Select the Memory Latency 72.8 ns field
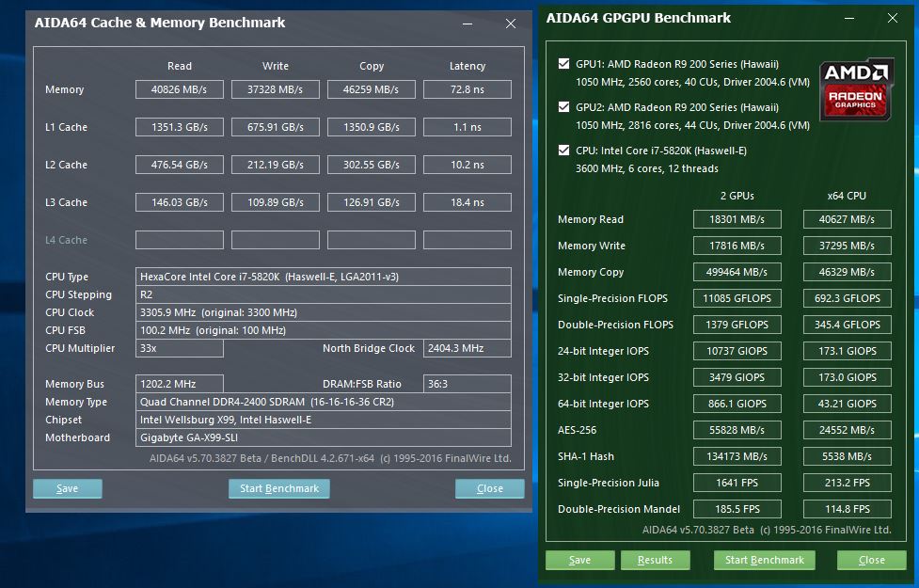 [x=467, y=89]
